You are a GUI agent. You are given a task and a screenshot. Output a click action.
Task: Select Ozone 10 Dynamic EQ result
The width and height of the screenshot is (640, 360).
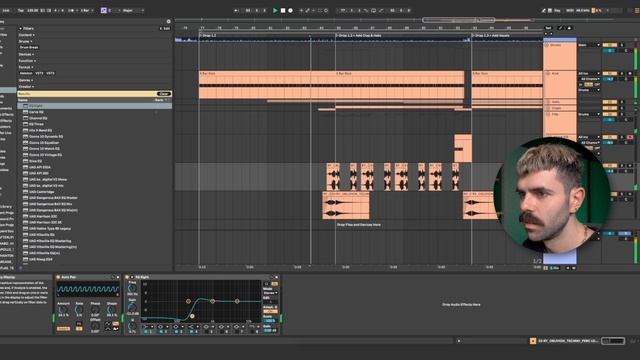tap(95, 137)
